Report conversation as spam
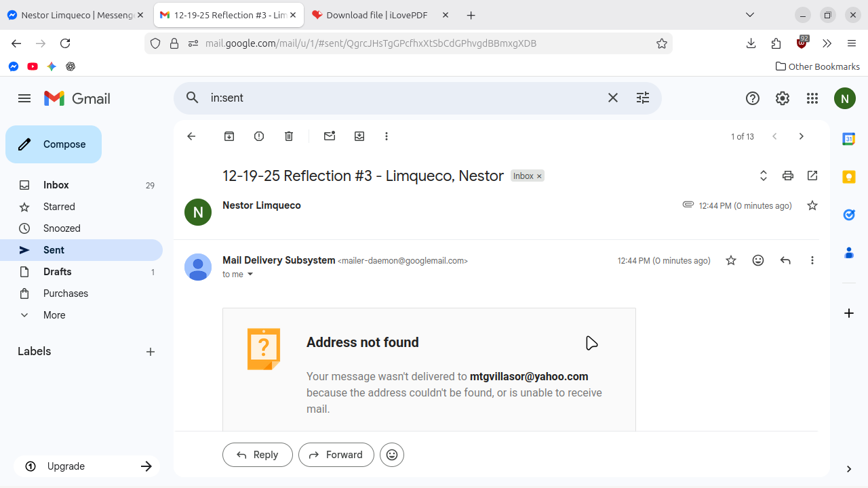The image size is (868, 488). tap(259, 136)
